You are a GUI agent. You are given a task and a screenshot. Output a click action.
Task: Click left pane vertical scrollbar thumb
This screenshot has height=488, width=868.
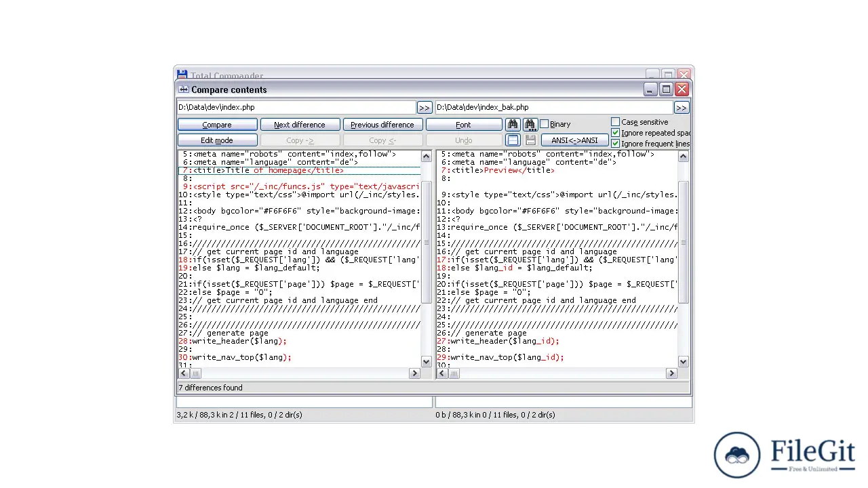pos(427,242)
